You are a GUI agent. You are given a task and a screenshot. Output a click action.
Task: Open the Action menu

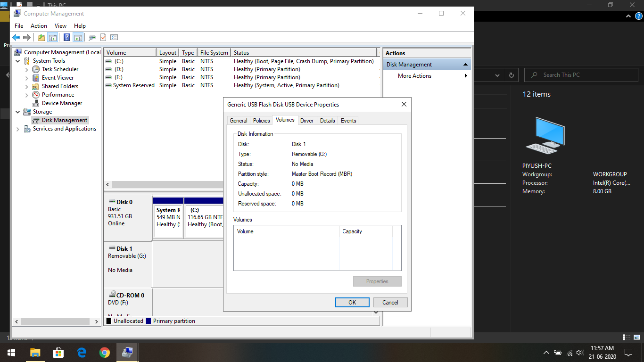[39, 26]
